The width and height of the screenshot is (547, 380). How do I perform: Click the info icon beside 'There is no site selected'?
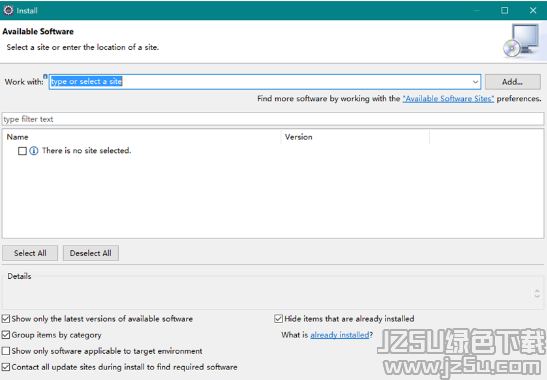tap(34, 151)
